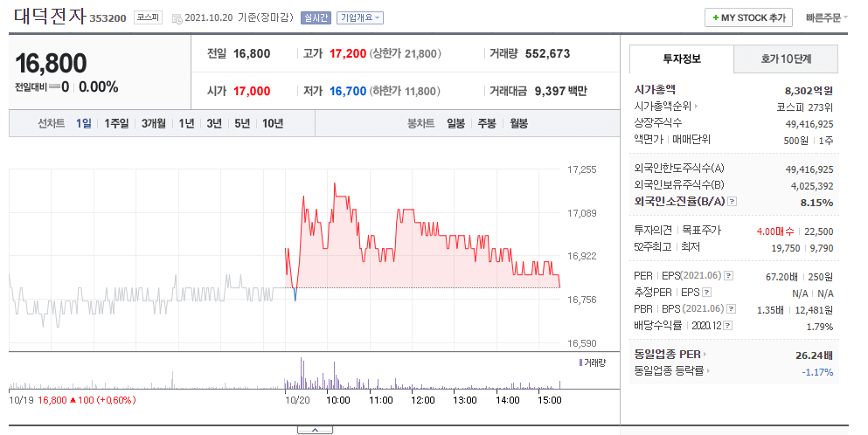Image resolution: width=868 pixels, height=435 pixels.
Task: Open the 기업개요 dropdown
Action: [x=360, y=17]
